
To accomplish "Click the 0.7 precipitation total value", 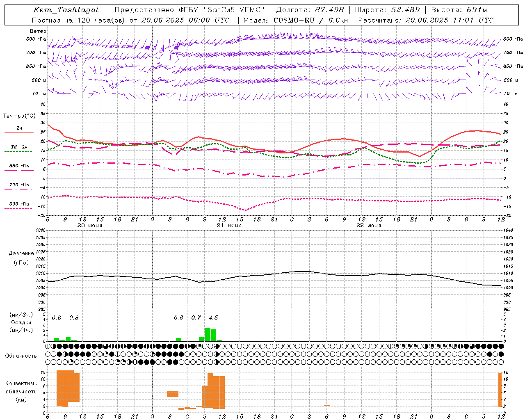I will (196, 317).
